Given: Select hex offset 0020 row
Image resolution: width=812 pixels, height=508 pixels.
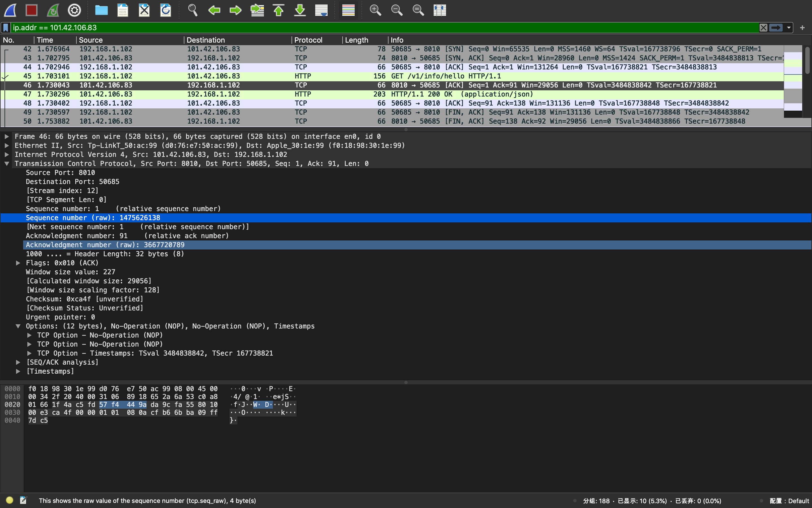Looking at the screenshot, I should 12,404.
